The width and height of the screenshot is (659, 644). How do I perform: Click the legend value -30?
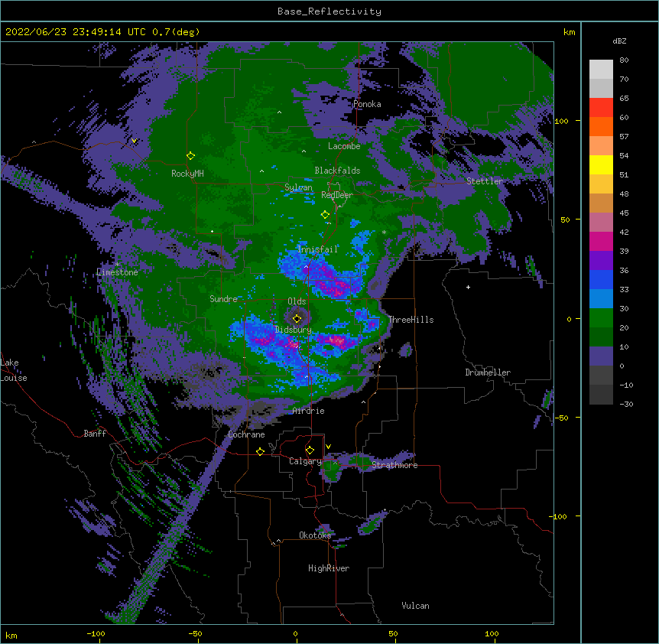pos(626,405)
